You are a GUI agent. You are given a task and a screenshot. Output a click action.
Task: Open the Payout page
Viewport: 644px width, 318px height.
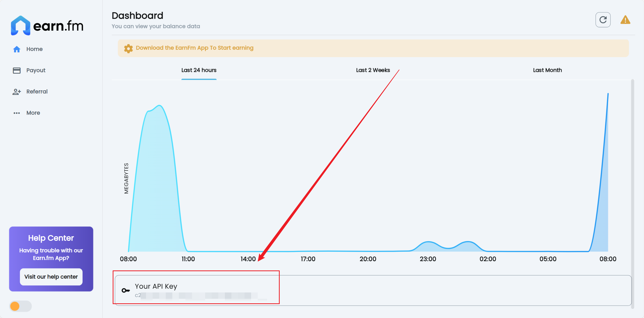point(36,70)
